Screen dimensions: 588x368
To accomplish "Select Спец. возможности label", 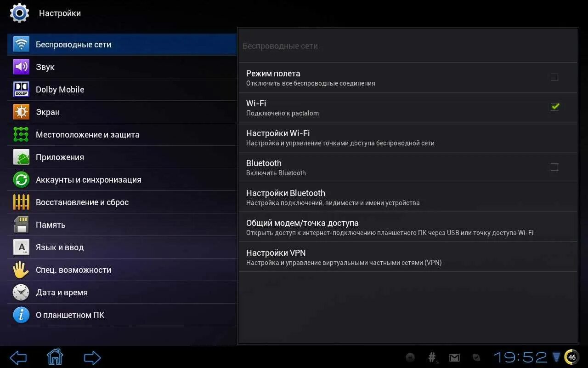I will pyautogui.click(x=73, y=270).
